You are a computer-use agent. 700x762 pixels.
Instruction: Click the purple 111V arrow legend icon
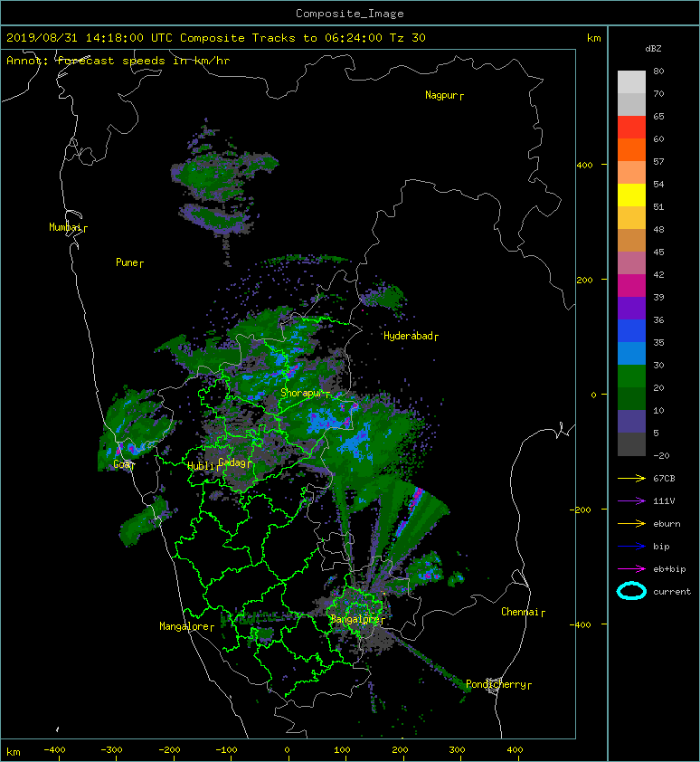631,501
